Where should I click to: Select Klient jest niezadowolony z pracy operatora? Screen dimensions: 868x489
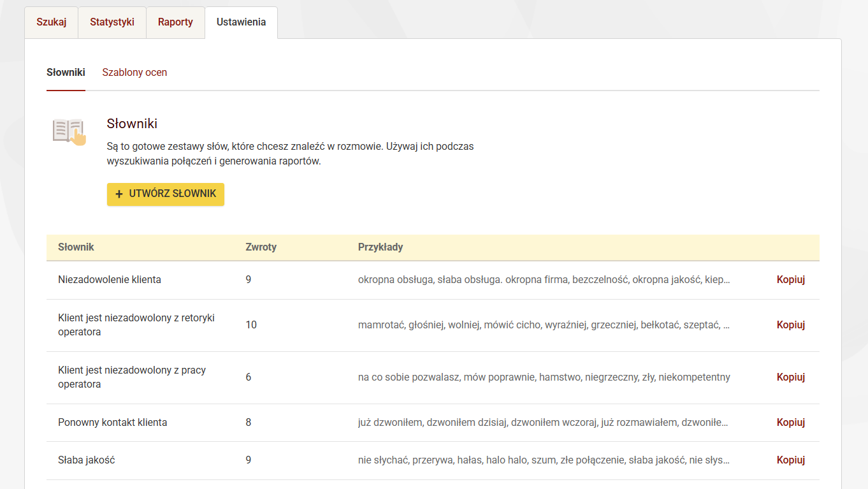132,377
